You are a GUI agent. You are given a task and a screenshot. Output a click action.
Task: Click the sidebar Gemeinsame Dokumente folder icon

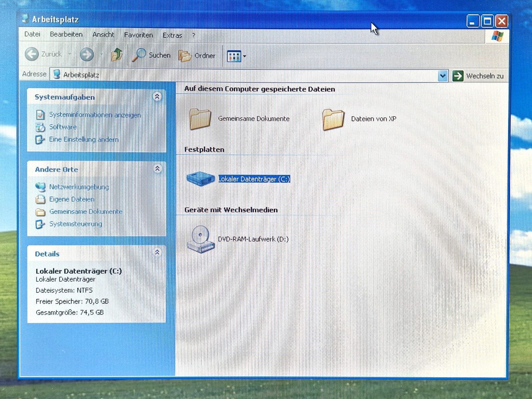(x=41, y=212)
